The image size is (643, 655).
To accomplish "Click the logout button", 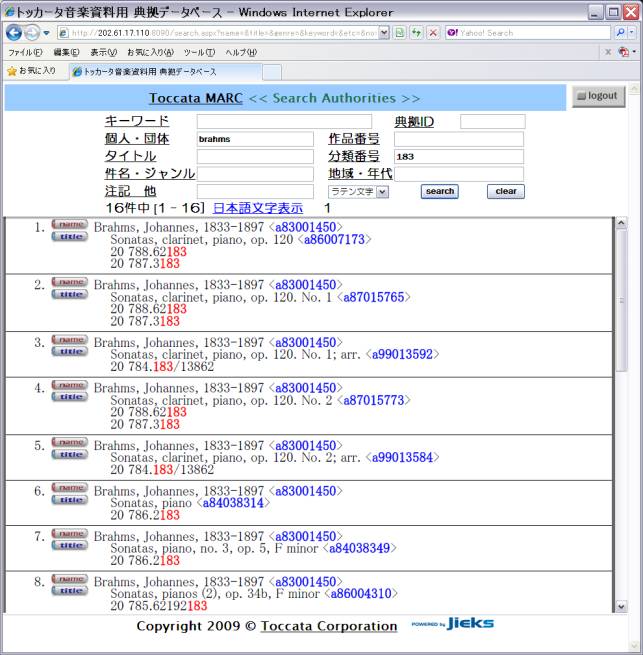I will pos(598,96).
